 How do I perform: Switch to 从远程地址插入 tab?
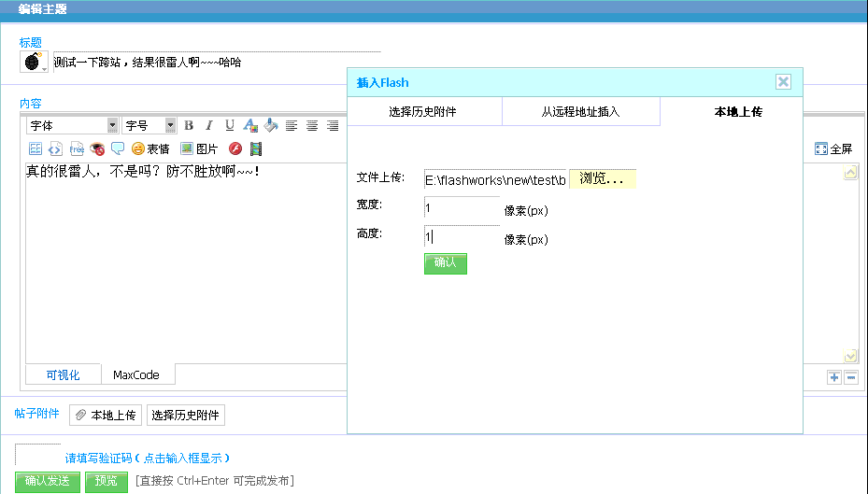click(x=580, y=112)
